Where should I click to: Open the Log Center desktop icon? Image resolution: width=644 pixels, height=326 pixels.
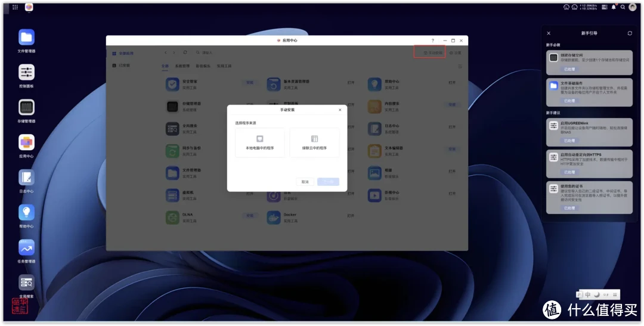tap(26, 178)
